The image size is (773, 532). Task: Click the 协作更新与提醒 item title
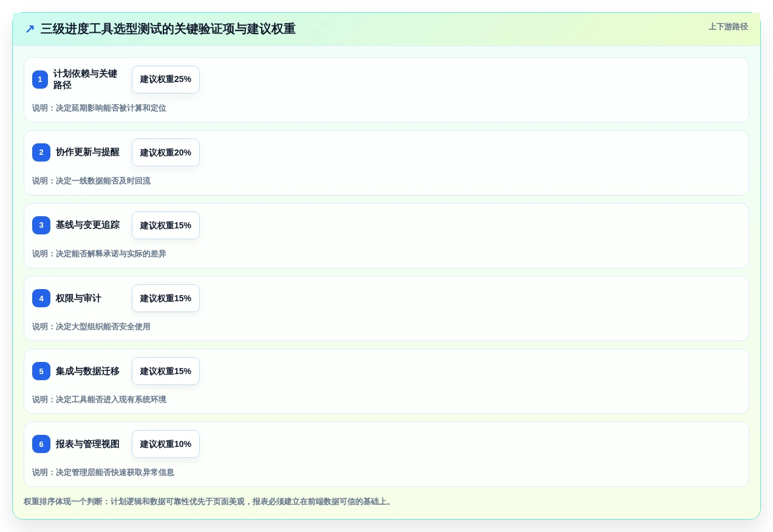[x=87, y=152]
